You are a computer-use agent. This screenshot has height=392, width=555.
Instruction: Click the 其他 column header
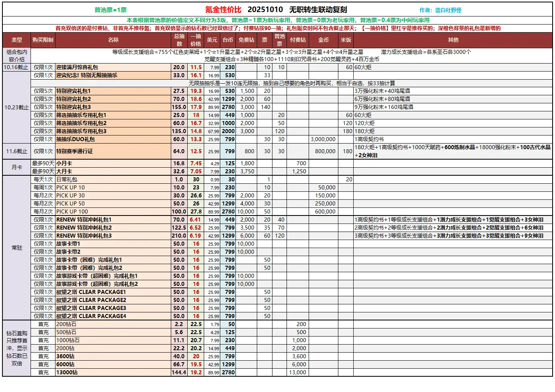(453, 40)
